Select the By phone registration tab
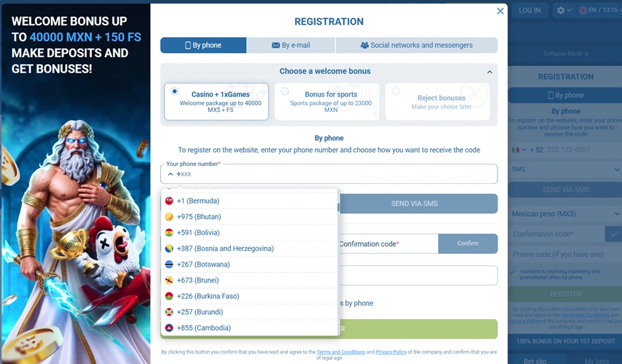The image size is (622, 364). (x=204, y=45)
